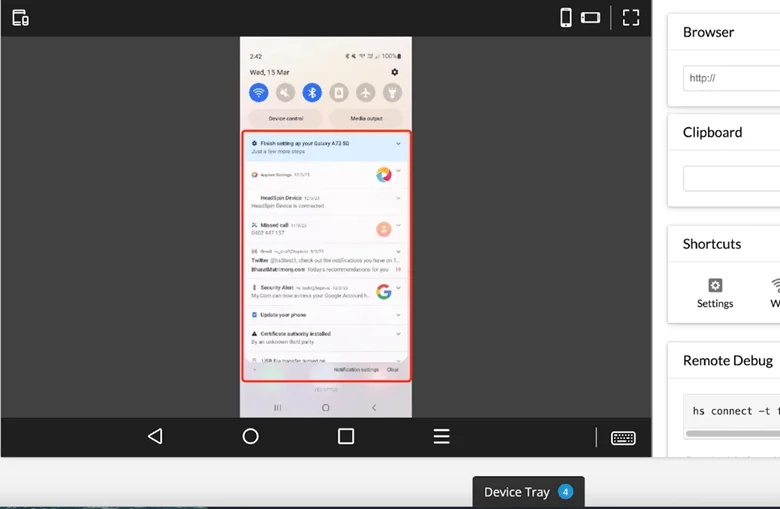Viewport: 780px width, 509px height.
Task: Expand Certificate authority installed notification
Action: pyautogui.click(x=398, y=334)
